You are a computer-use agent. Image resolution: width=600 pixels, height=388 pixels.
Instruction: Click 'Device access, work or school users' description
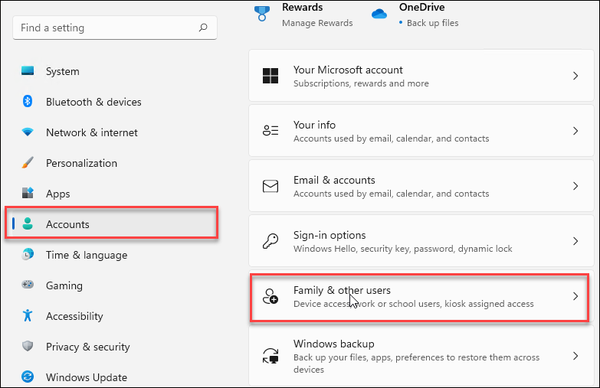413,304
